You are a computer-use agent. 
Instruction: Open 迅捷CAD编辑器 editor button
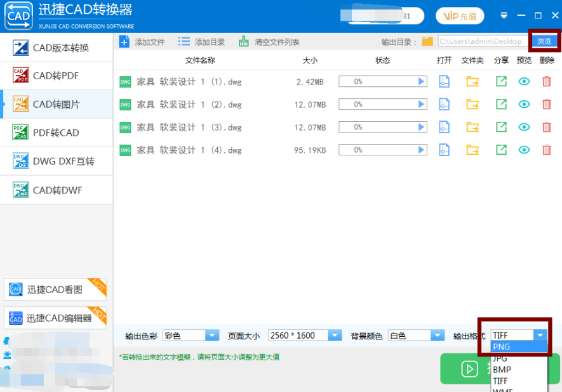coord(55,318)
